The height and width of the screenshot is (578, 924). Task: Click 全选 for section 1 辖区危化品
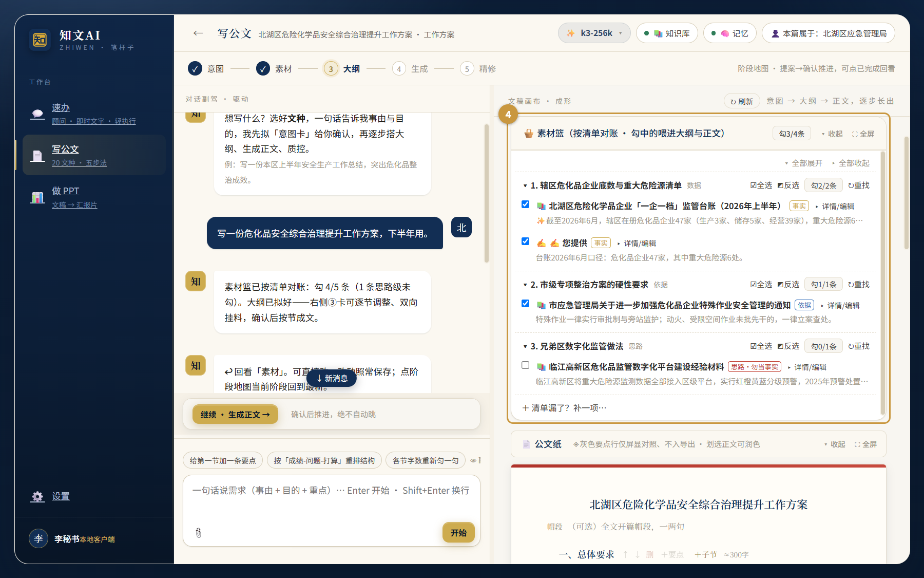click(x=761, y=185)
